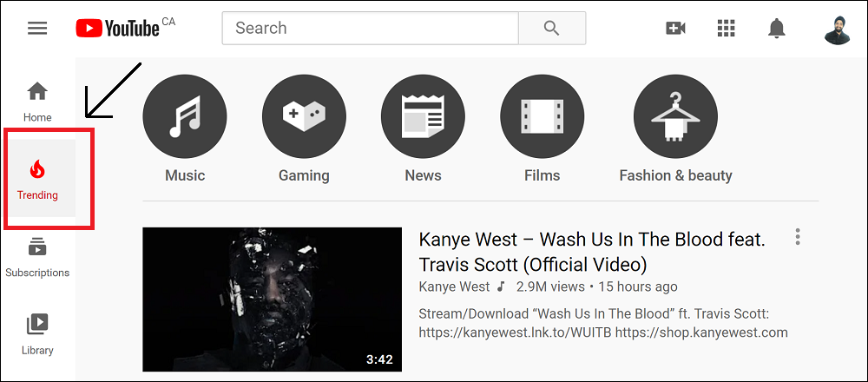Select the Fashion & beauty hanger icon
This screenshot has height=382, width=868.
tap(675, 117)
